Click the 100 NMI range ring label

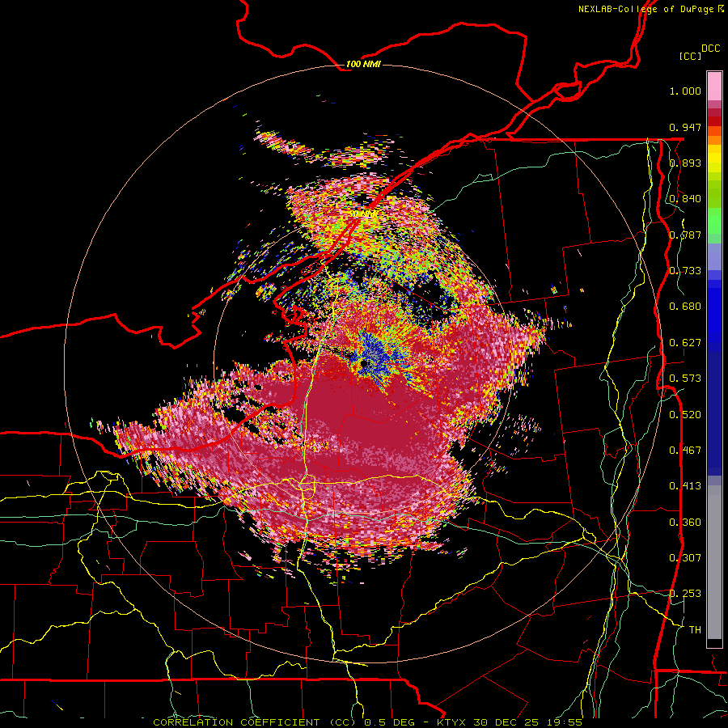pos(363,64)
